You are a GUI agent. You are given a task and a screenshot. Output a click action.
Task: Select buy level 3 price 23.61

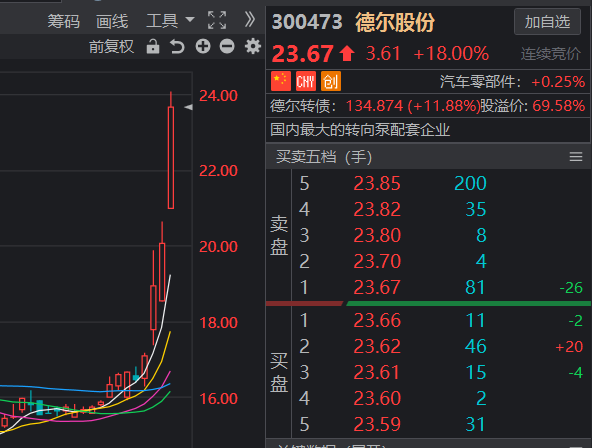click(377, 373)
